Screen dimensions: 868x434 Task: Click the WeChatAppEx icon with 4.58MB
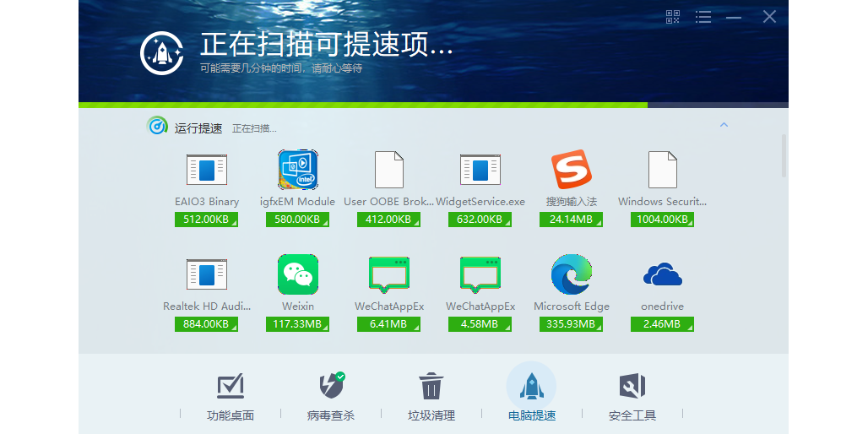pos(480,274)
